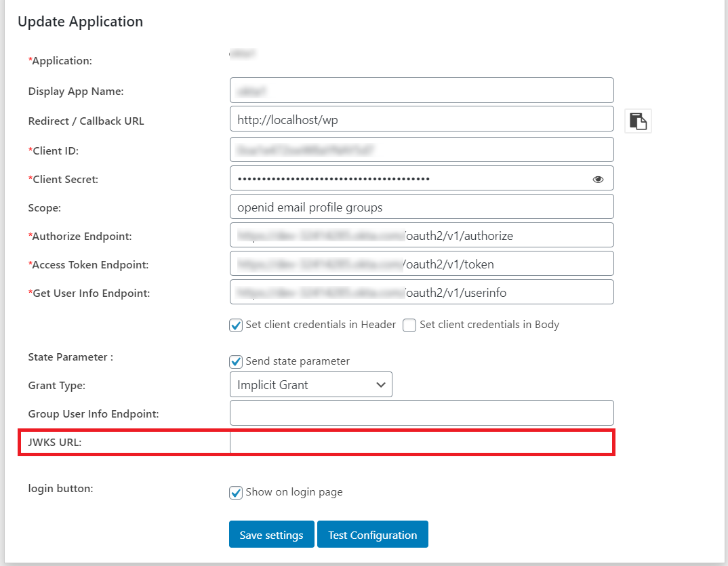Screen dimensions: 728x566
Task: Click the Save settings button
Action: (x=272, y=534)
